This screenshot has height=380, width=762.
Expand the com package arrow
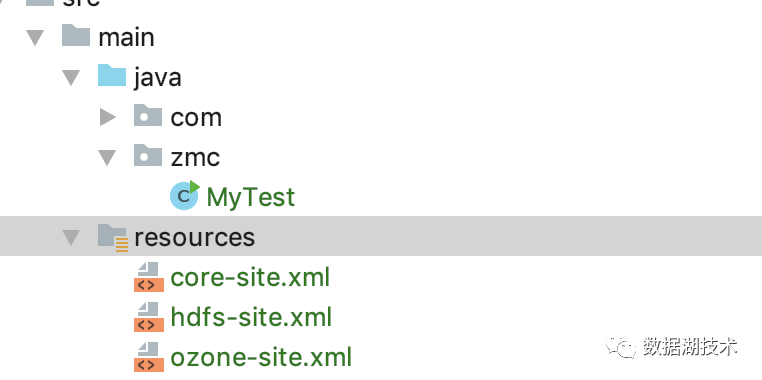[108, 117]
